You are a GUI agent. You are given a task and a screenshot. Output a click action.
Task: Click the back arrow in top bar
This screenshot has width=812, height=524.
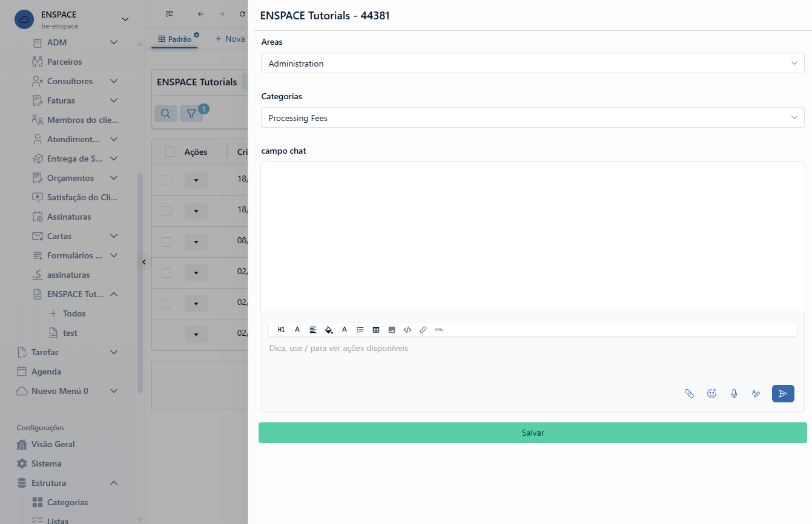[201, 14]
